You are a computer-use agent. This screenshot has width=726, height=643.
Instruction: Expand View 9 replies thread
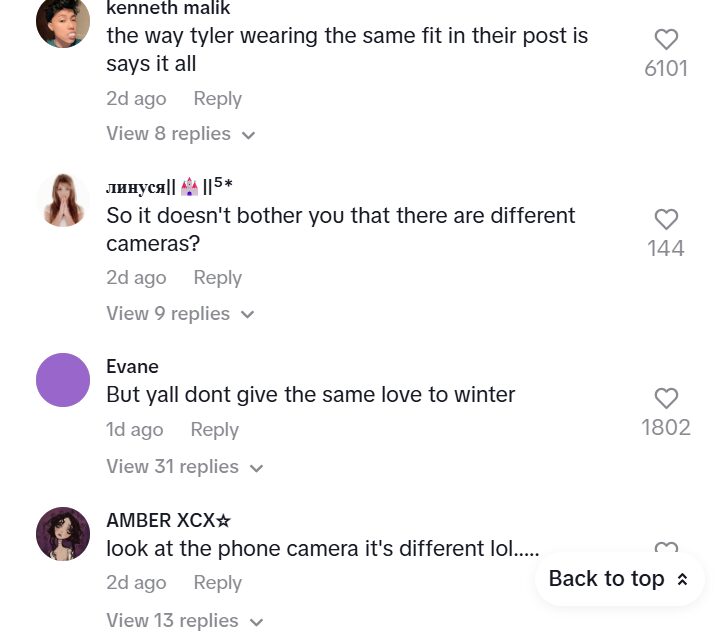180,314
